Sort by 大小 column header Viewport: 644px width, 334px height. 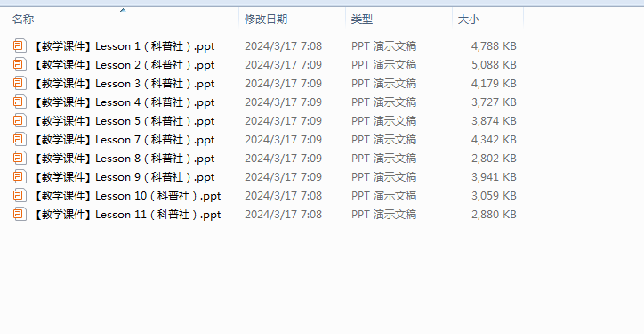pos(488,20)
